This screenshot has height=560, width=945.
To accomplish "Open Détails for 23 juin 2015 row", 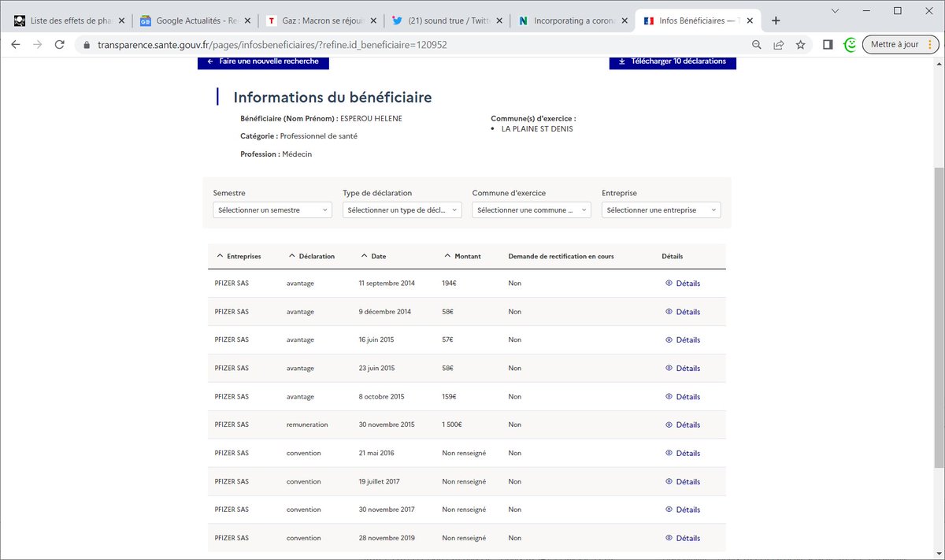I will (683, 369).
